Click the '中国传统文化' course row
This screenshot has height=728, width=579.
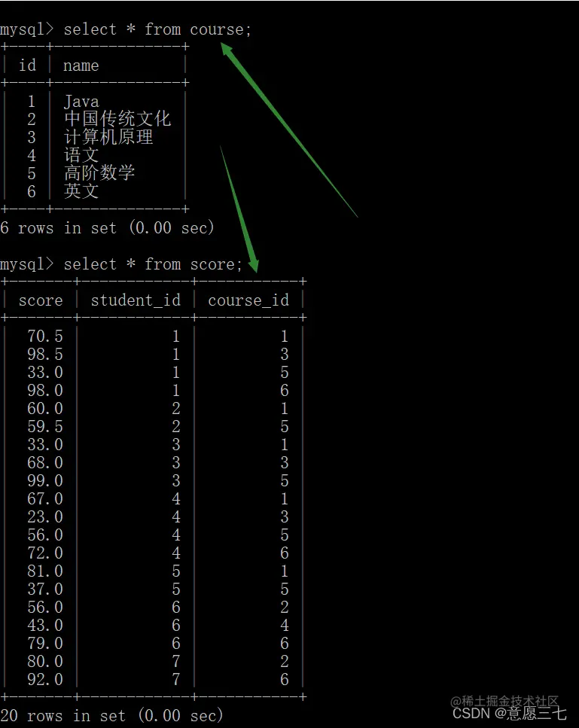(x=95, y=119)
